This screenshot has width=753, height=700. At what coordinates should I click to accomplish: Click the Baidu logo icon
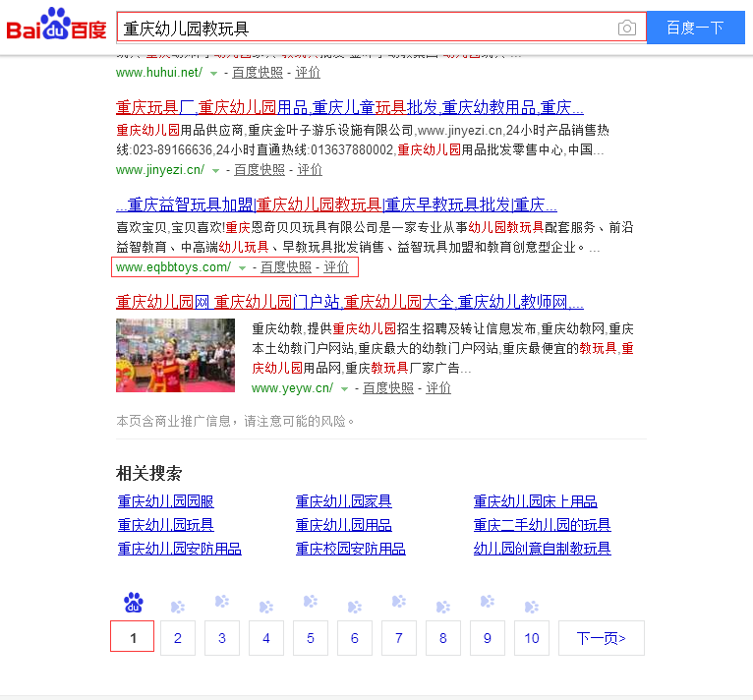pos(56,27)
